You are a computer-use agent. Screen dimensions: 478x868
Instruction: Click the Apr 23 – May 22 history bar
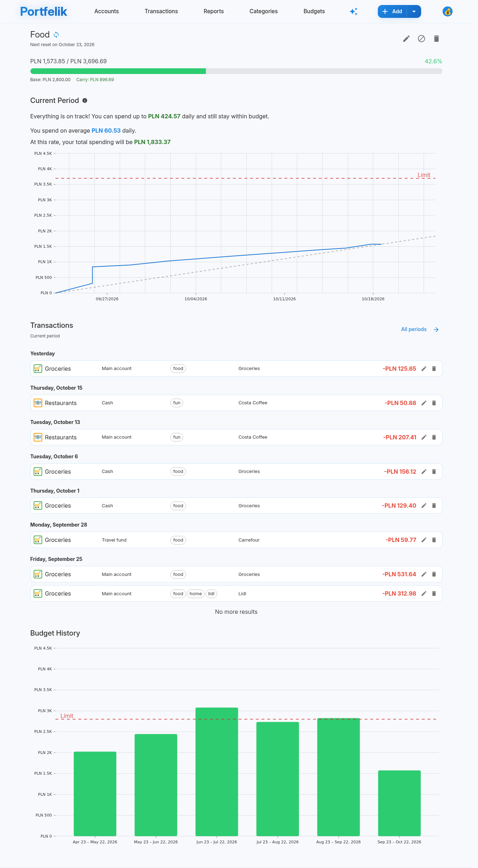click(95, 794)
